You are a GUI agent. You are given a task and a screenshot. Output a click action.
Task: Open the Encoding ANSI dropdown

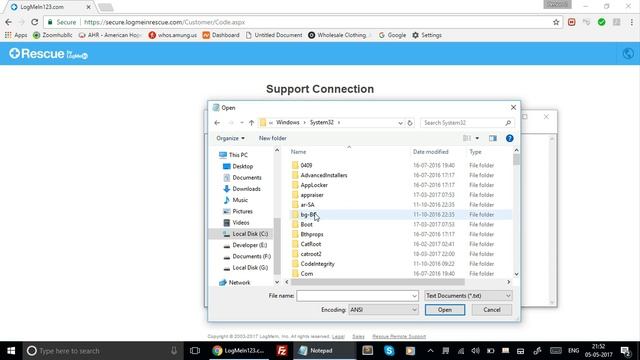coord(383,310)
